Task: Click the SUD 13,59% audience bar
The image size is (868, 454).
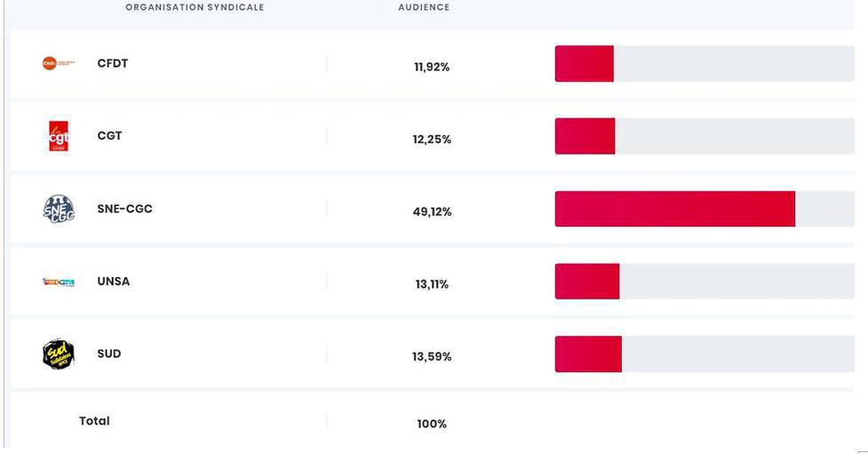Action: click(588, 354)
